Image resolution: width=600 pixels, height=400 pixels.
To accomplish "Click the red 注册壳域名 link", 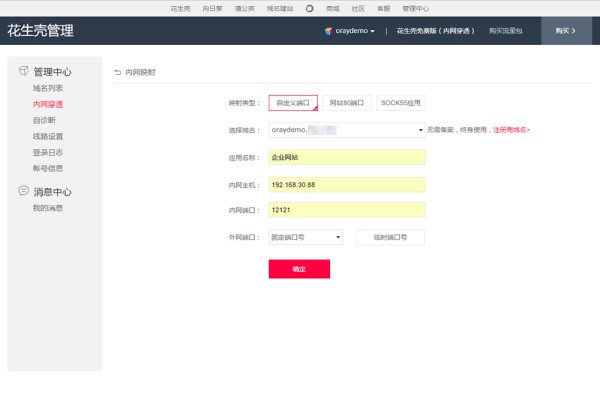I will point(512,130).
